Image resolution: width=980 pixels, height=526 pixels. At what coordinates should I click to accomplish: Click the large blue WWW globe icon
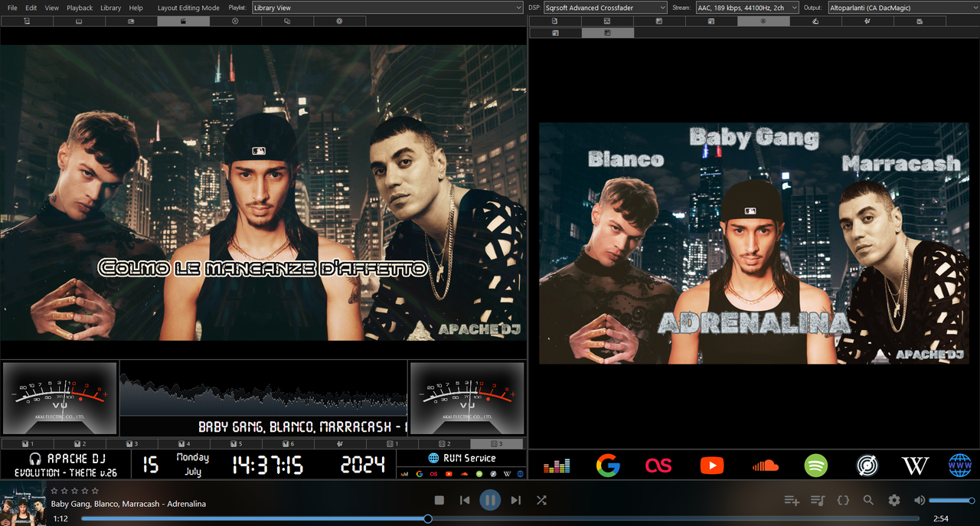[x=960, y=465]
